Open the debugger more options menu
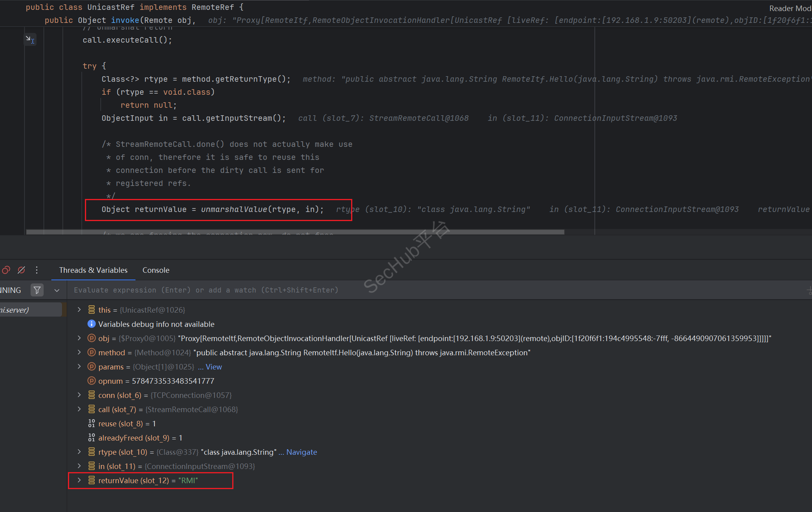 coord(37,270)
